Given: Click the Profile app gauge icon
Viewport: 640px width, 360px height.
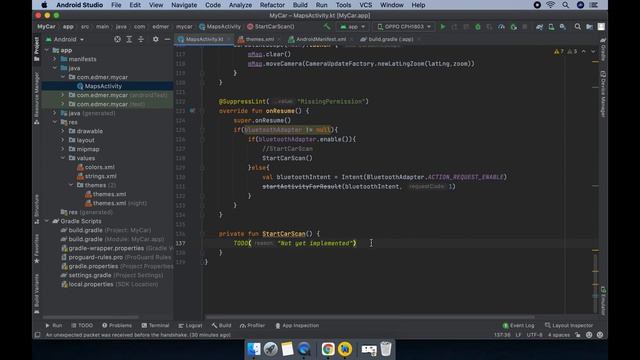Looking at the screenshot, I should point(501,27).
